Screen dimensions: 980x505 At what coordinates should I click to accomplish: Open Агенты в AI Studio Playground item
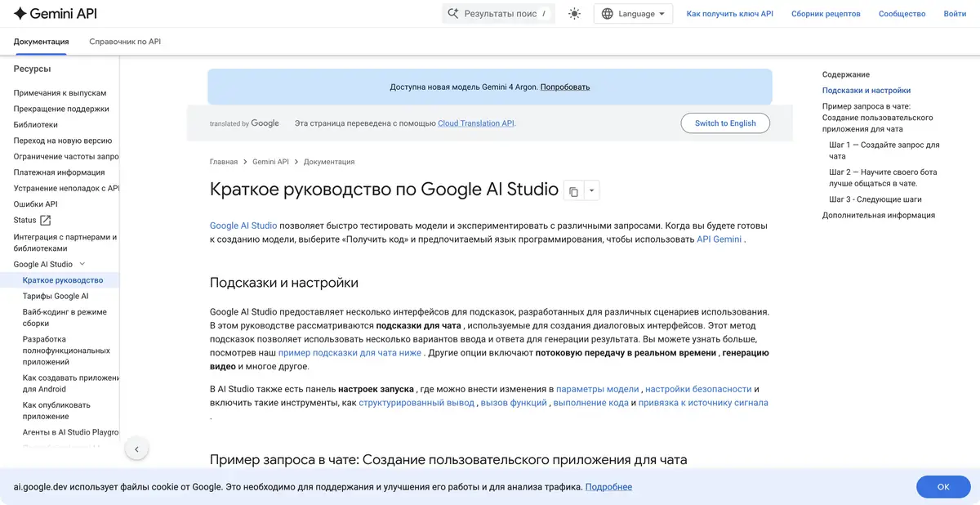coord(70,432)
